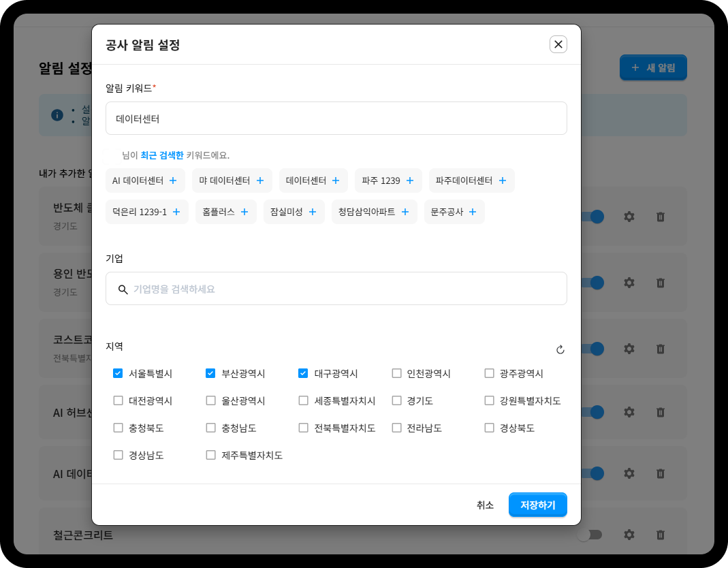Click the magnifier icon in 기업 search
Screen dimensions: 728x568
point(123,289)
